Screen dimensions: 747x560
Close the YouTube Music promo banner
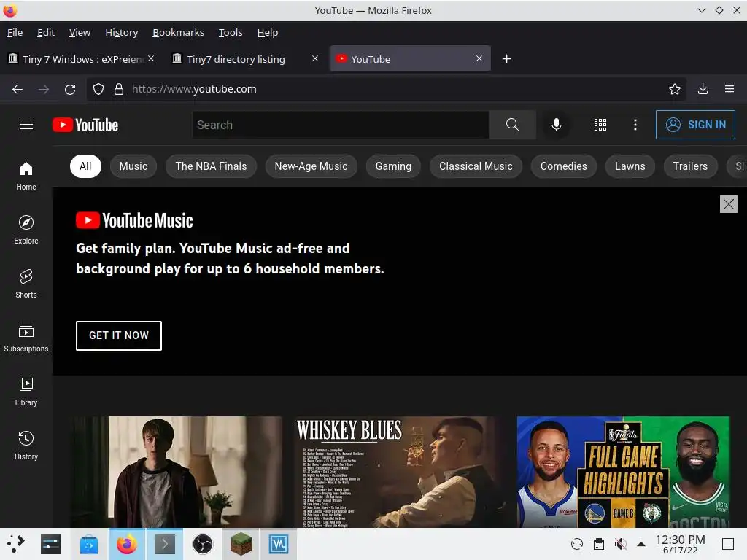tap(729, 204)
